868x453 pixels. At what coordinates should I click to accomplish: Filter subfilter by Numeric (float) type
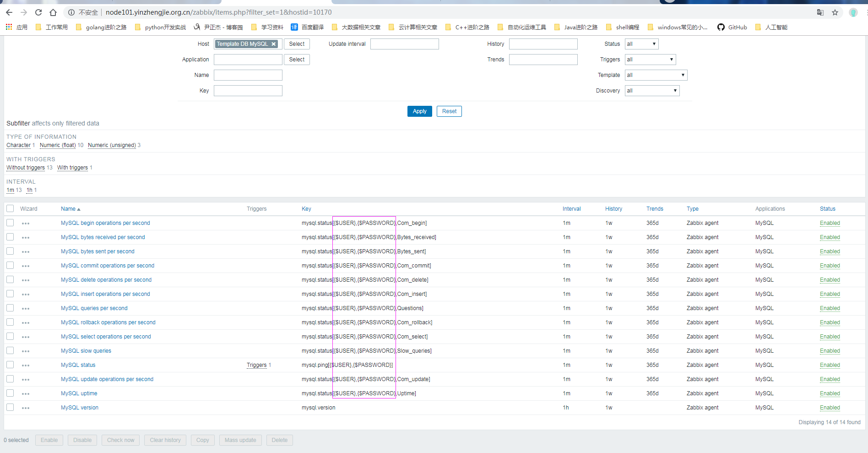pos(58,145)
